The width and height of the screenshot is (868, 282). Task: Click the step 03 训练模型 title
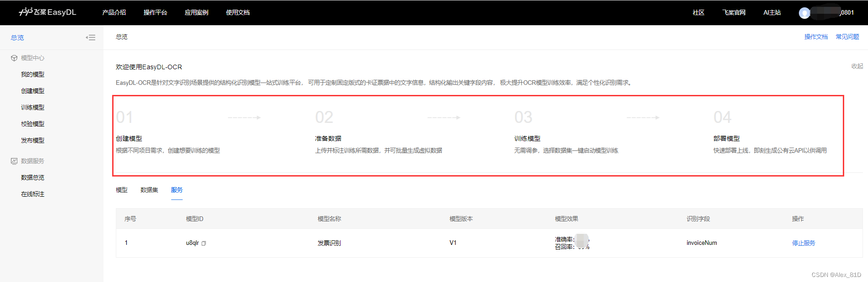527,138
